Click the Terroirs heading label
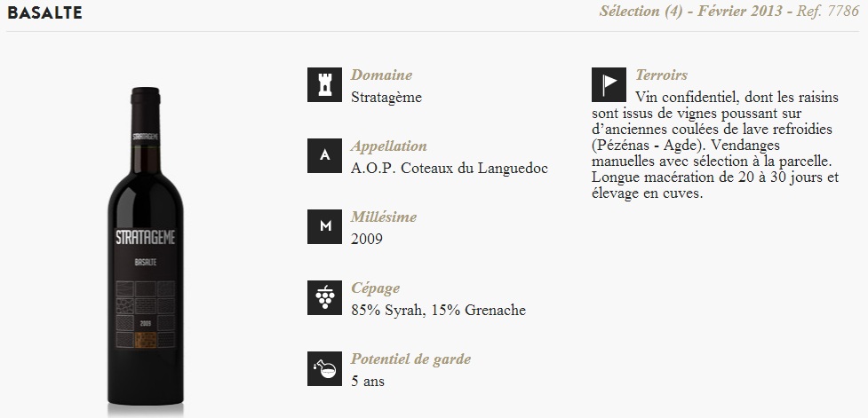 tap(661, 75)
